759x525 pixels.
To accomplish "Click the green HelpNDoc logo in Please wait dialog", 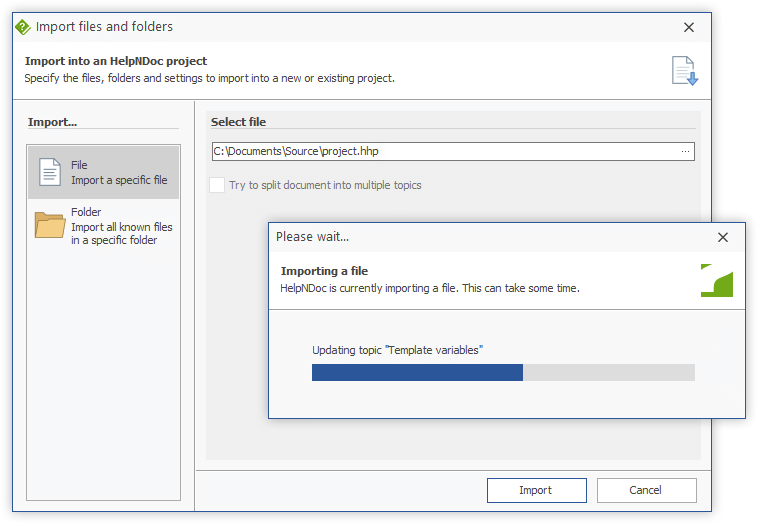I will coord(716,280).
